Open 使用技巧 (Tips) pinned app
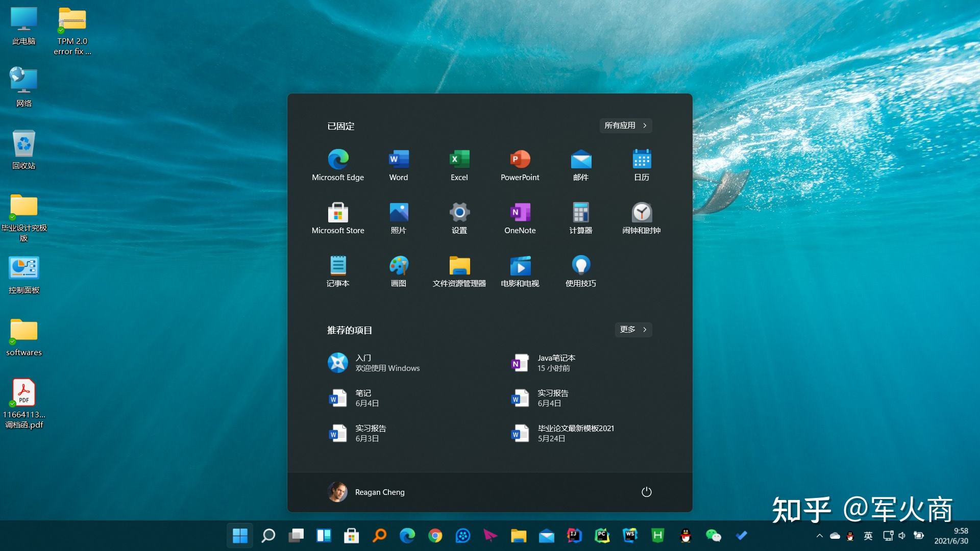 pos(581,271)
